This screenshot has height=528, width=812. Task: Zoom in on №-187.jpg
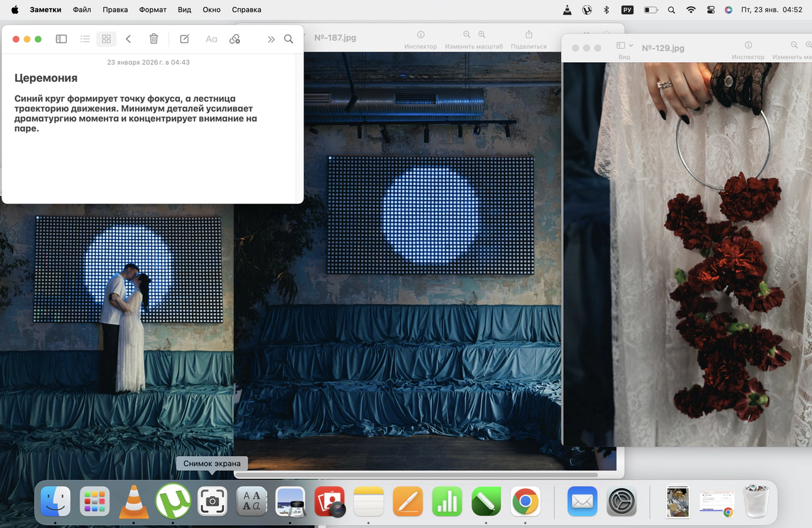[x=482, y=35]
